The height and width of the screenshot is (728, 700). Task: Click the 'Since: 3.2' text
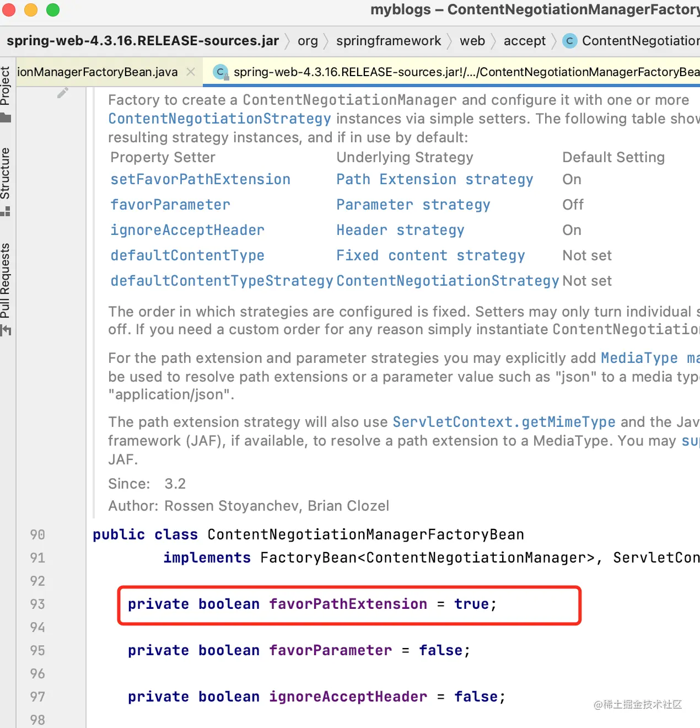coord(147,484)
